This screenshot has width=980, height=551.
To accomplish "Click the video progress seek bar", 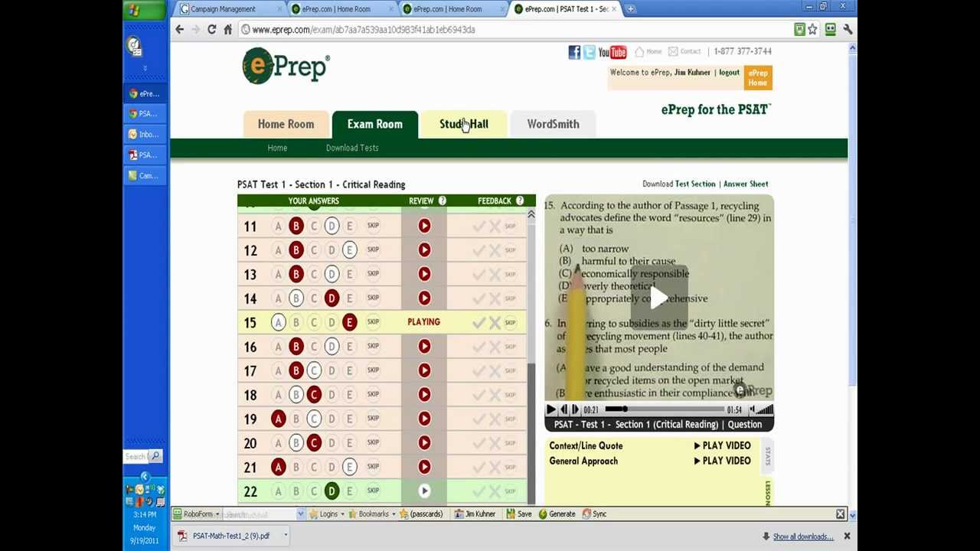I will 663,410.
